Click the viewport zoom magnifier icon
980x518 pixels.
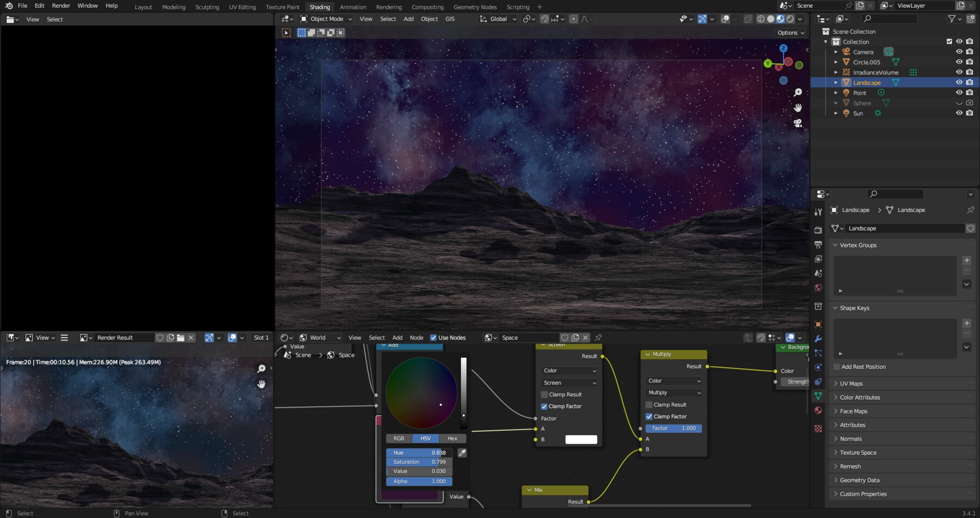click(x=798, y=93)
